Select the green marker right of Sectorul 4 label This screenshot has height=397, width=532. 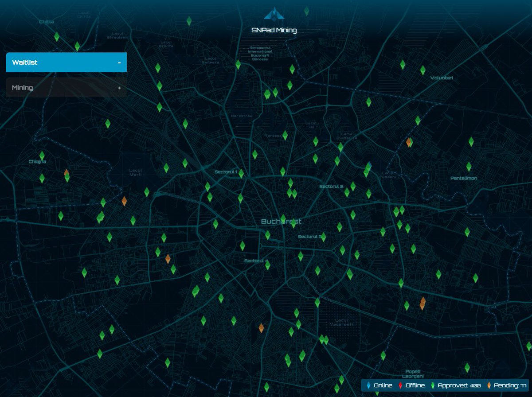tap(267, 265)
